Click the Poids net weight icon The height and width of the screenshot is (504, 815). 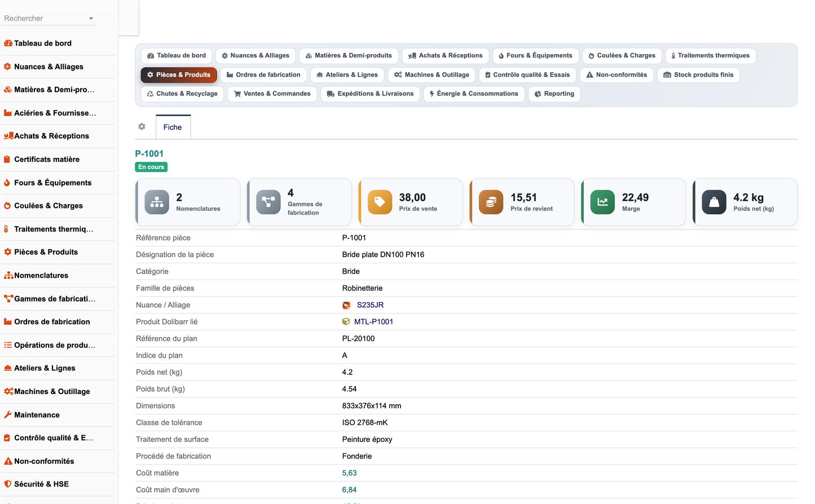714,202
